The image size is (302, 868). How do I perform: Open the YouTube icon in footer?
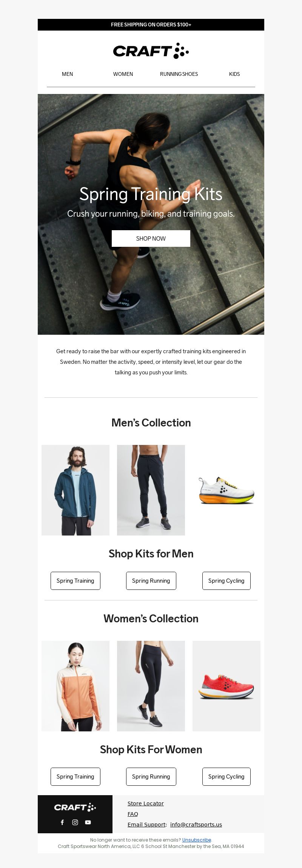coord(88,822)
